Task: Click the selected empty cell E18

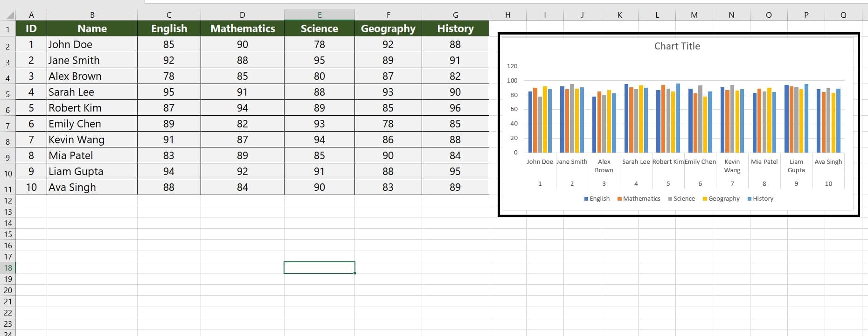Action: [319, 268]
